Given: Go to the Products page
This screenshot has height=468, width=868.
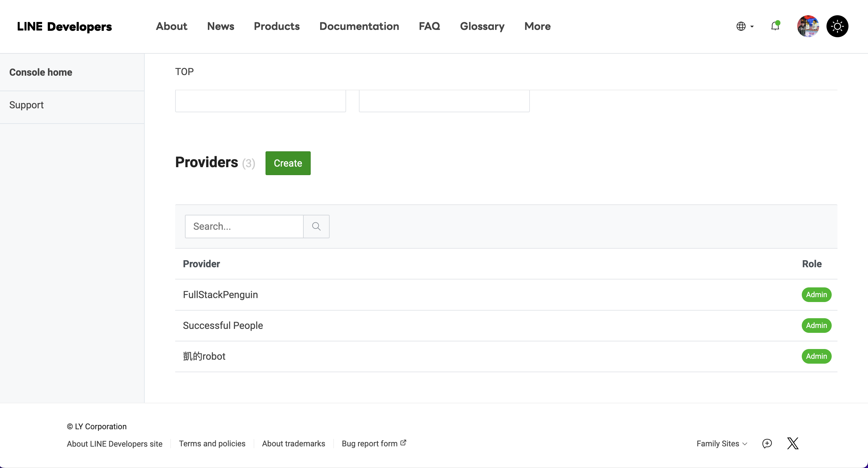Looking at the screenshot, I should (277, 26).
